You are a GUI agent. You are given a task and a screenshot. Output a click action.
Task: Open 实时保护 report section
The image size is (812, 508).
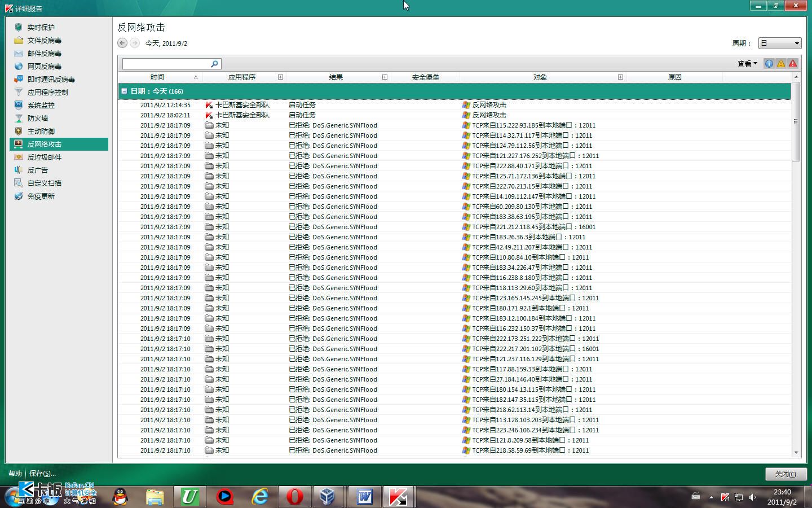click(41, 27)
